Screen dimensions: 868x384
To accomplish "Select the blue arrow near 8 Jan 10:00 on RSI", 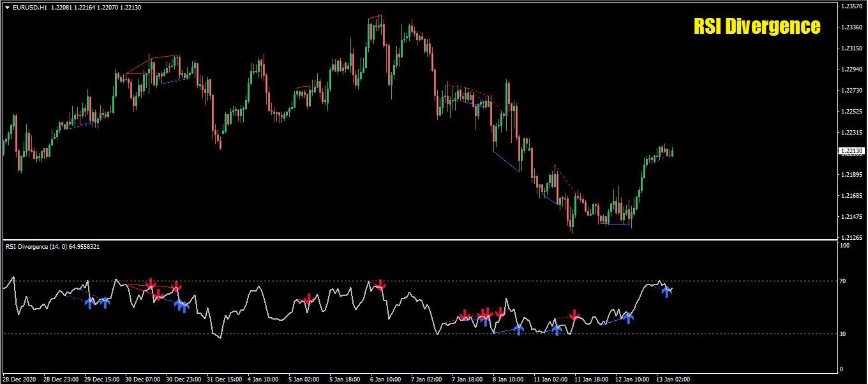I will click(518, 329).
